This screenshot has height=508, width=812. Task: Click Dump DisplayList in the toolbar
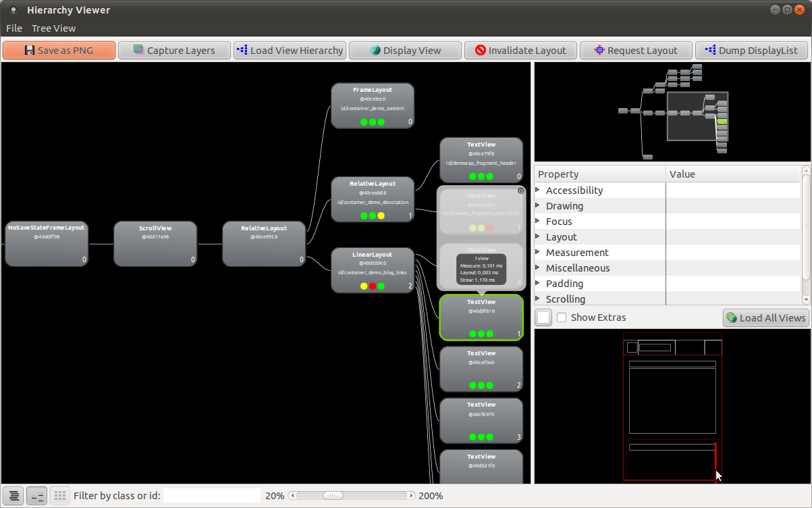pyautogui.click(x=751, y=51)
